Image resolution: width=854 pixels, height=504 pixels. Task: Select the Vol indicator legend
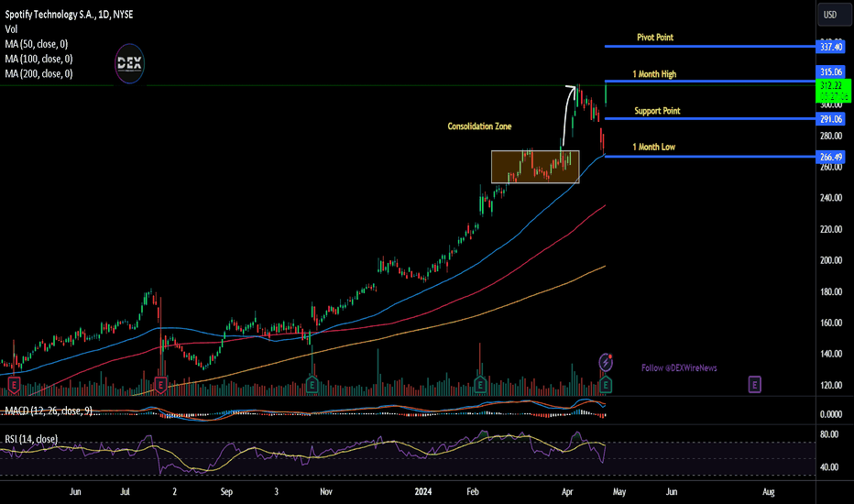pyautogui.click(x=11, y=29)
